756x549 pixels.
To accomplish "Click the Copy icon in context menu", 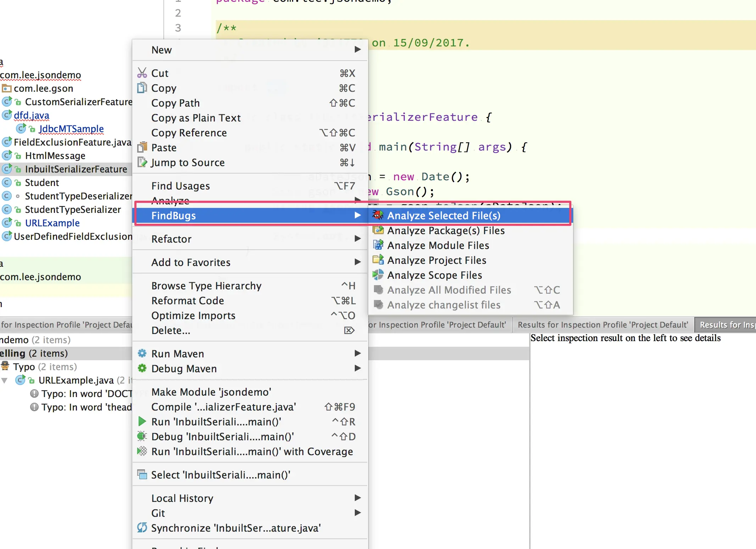I will [142, 88].
